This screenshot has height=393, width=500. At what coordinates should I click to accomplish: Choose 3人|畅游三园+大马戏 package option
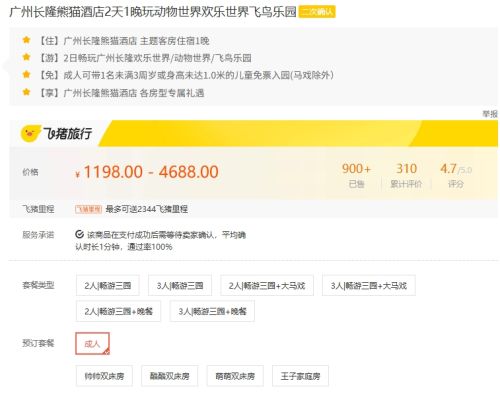click(x=369, y=285)
